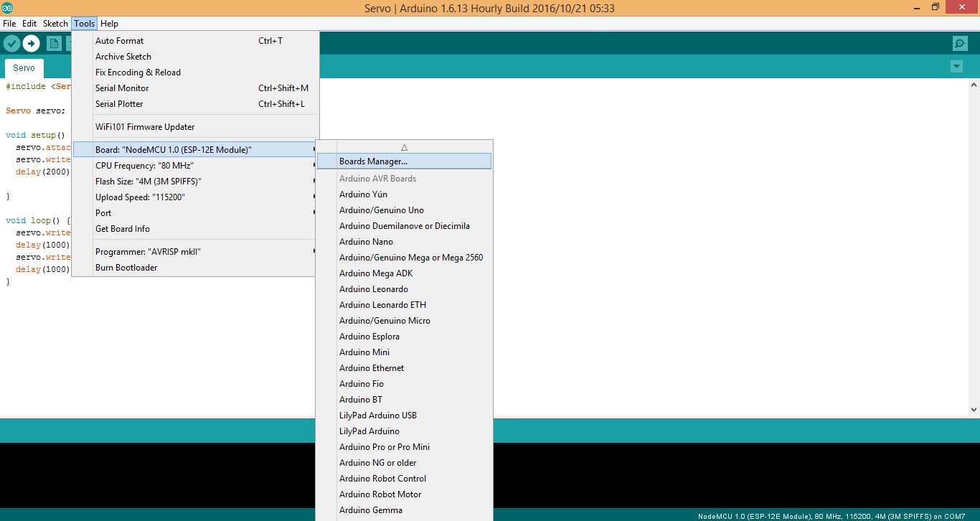This screenshot has height=521, width=980.
Task: Pick Arduino Esplora from board list
Action: point(404,337)
